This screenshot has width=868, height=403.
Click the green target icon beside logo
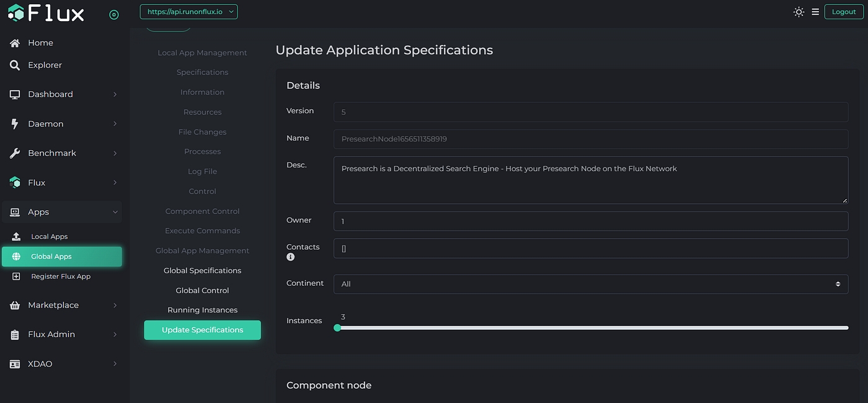113,15
